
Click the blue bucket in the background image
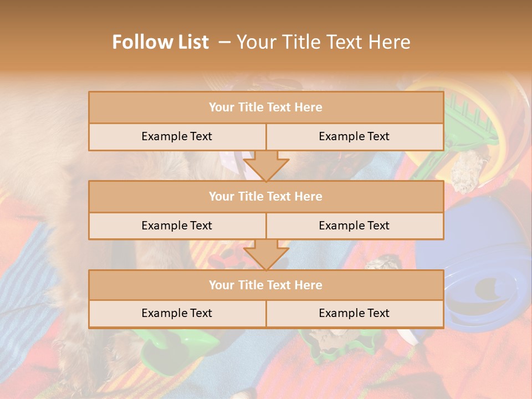pos(482,260)
